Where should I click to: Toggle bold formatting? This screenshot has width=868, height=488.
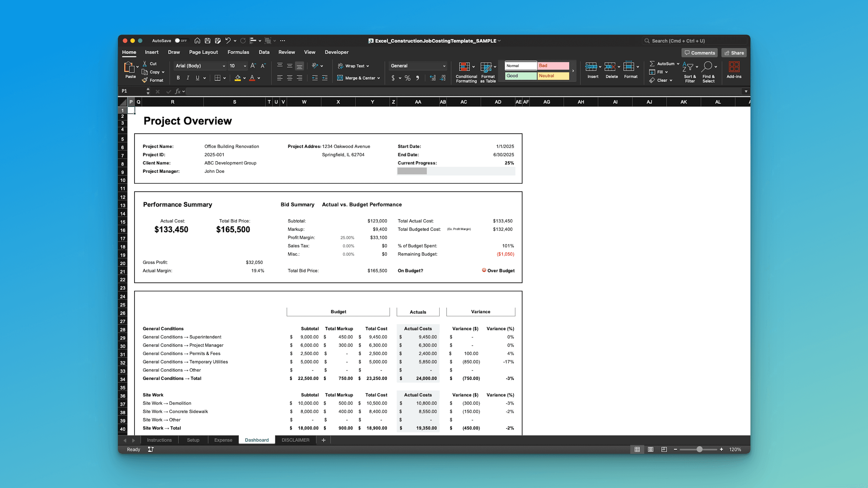point(178,78)
